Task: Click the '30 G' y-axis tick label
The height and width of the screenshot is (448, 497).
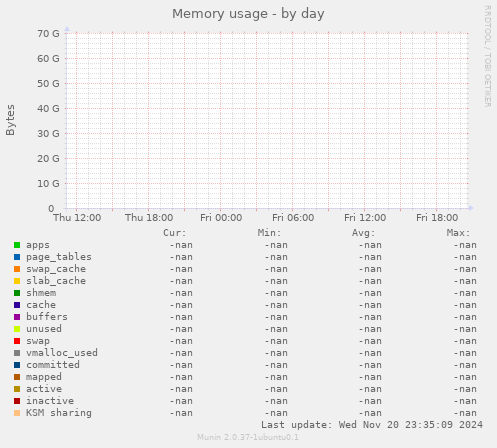Action: (48, 133)
